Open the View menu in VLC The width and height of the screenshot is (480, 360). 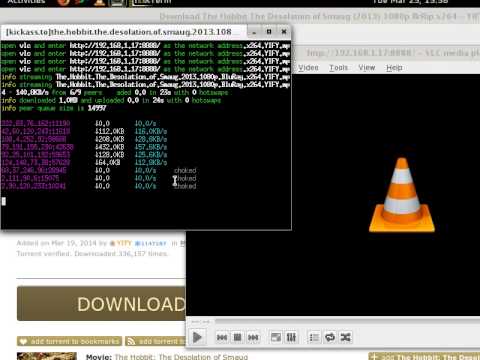click(367, 68)
